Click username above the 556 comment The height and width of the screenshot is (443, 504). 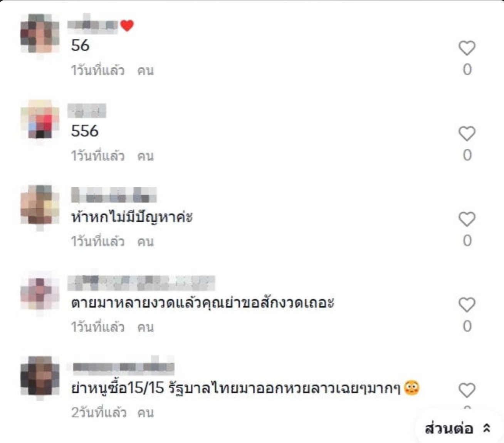tap(87, 111)
